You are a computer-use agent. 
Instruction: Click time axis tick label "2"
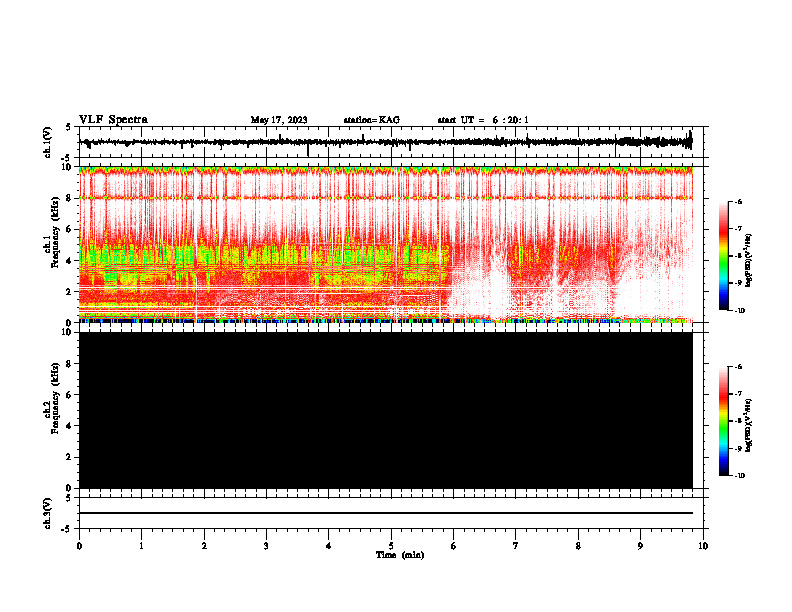204,546
